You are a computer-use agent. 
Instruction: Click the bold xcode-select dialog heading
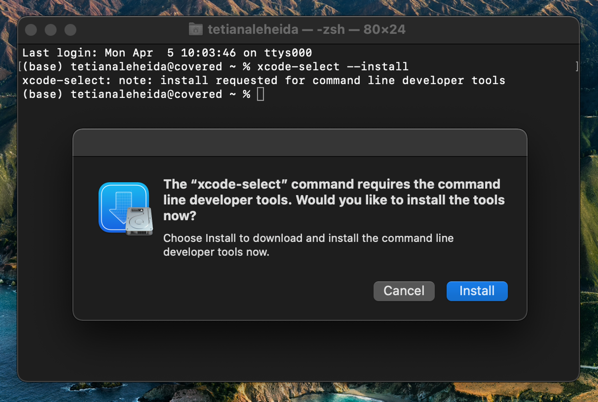click(334, 200)
